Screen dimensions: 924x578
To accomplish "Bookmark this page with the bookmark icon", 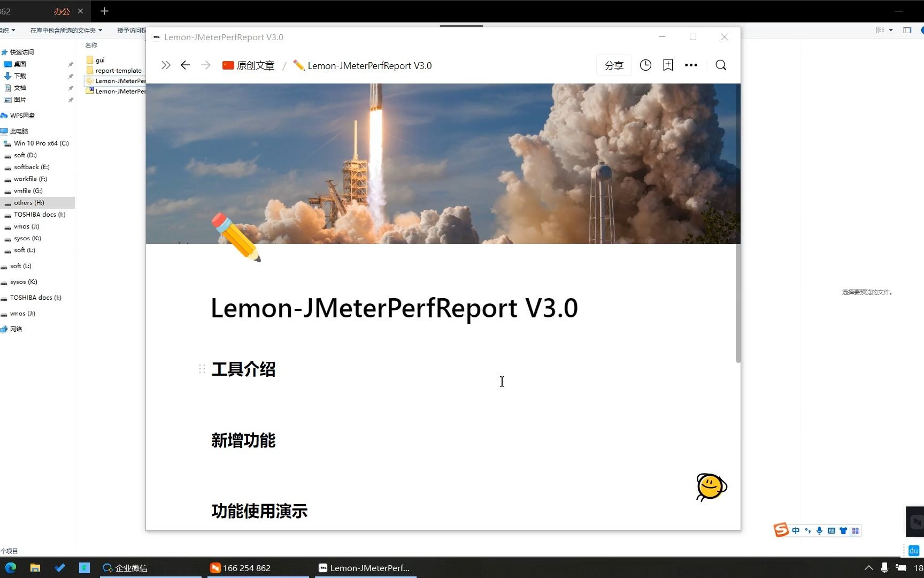I will (x=668, y=65).
